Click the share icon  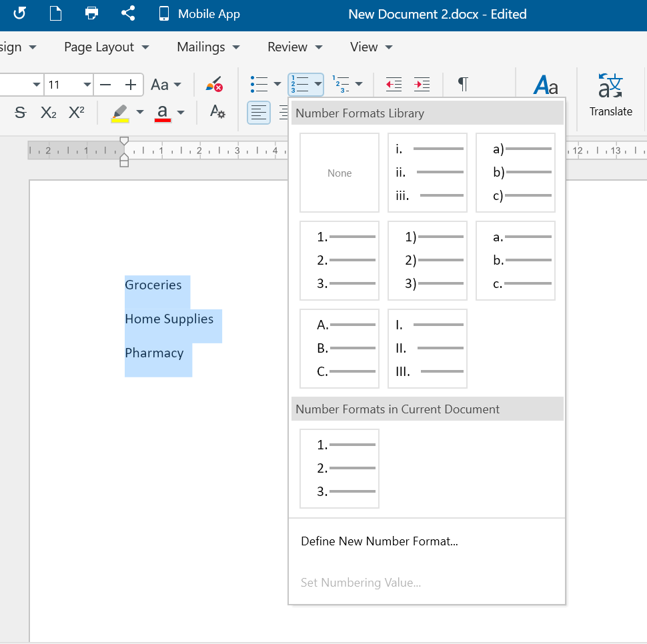point(128,13)
